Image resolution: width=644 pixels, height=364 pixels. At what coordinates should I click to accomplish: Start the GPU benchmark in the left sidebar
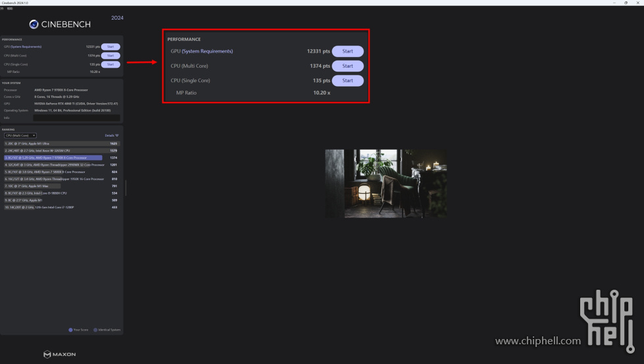click(x=111, y=47)
